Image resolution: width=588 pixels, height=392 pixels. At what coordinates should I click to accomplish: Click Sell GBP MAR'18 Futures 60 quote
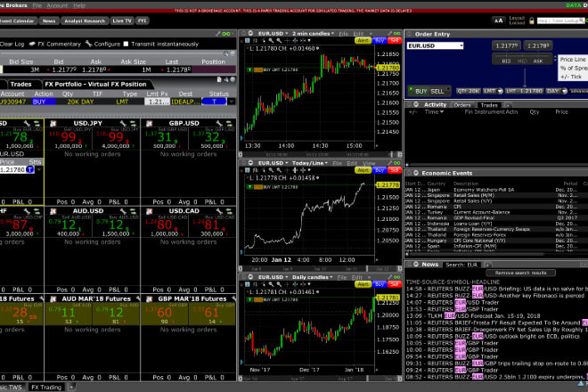click(x=164, y=314)
